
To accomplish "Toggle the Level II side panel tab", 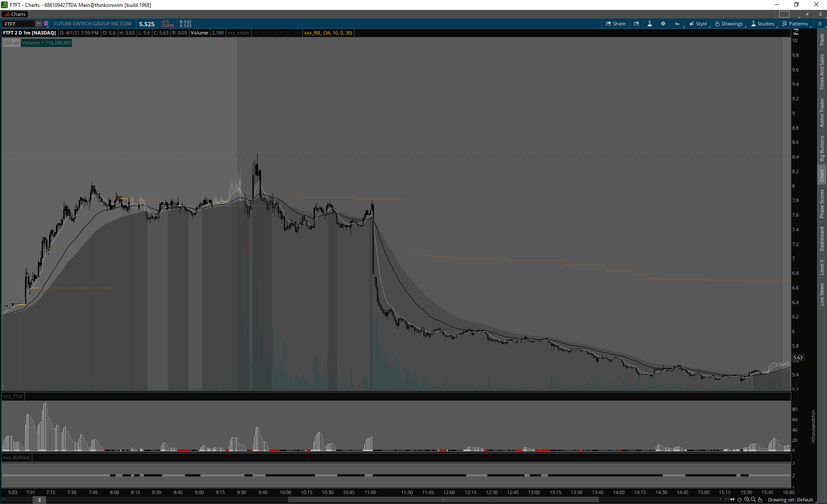I will pos(822,267).
